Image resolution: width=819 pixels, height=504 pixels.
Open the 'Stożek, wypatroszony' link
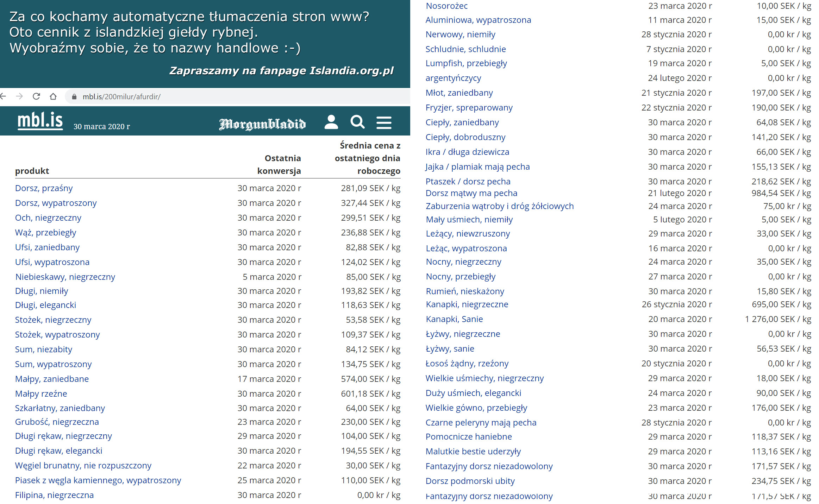click(x=57, y=335)
